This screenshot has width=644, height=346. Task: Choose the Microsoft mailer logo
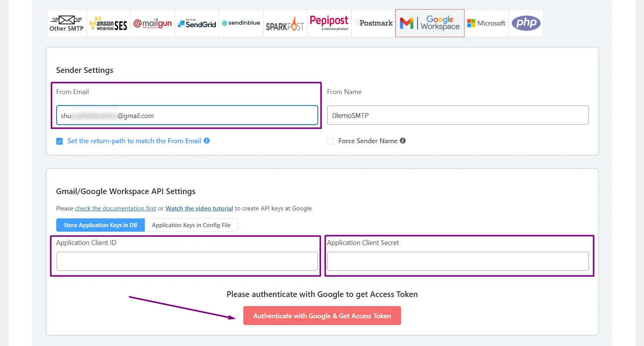486,23
